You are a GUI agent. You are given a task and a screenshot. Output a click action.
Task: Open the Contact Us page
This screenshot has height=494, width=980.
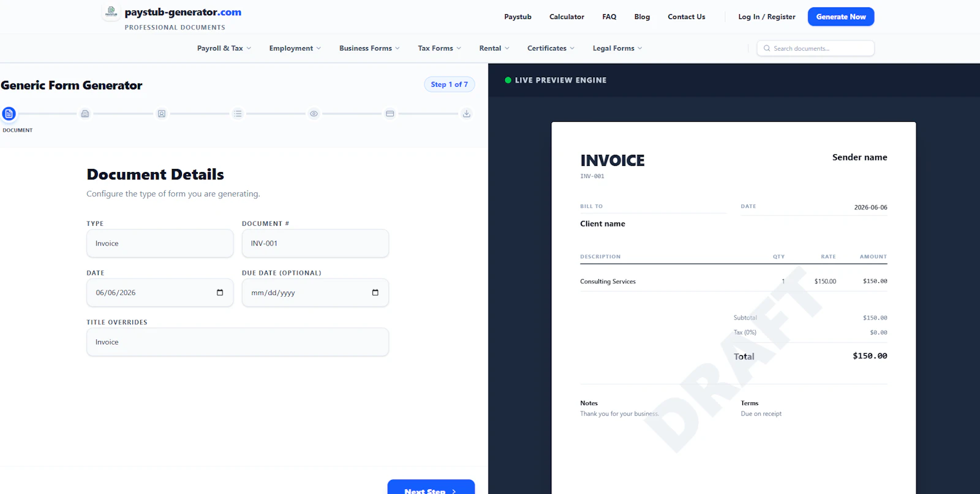click(x=687, y=17)
